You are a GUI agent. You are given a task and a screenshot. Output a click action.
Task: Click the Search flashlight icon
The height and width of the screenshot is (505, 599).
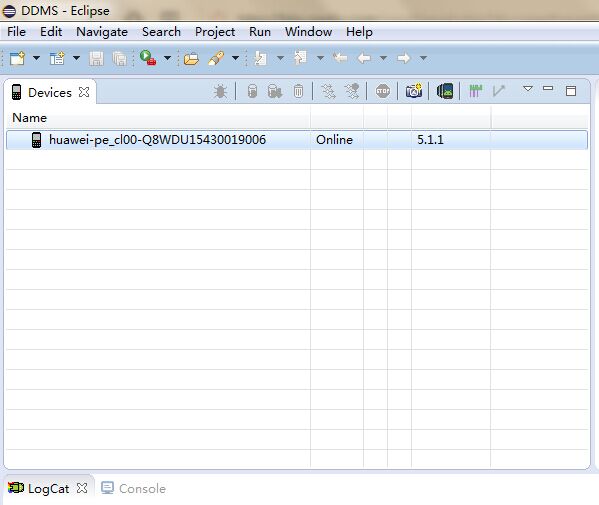pos(216,58)
